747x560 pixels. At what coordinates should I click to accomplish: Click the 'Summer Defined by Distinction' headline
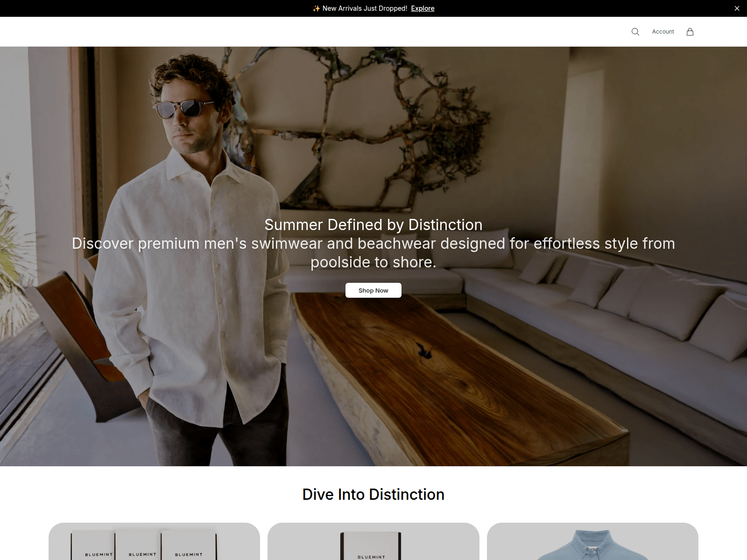click(373, 224)
